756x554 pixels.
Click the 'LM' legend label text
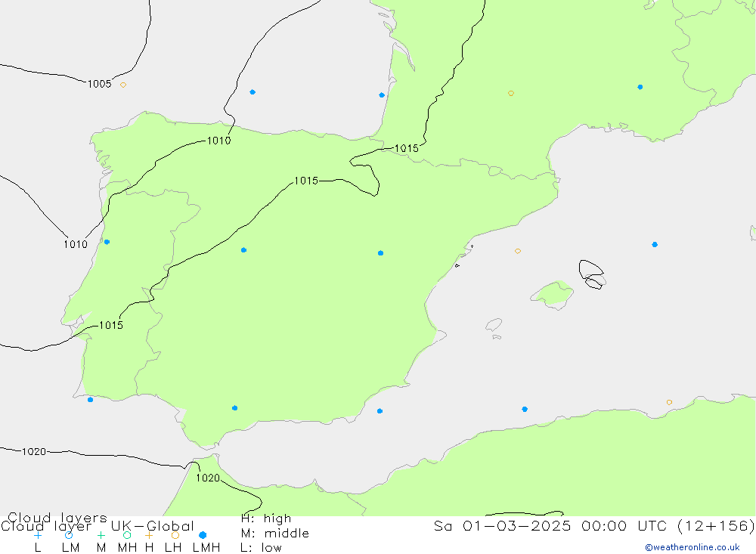pyautogui.click(x=70, y=548)
